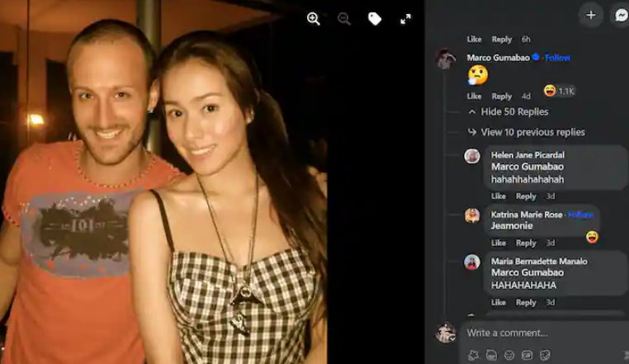Like Helen Jane Picardal's reply

click(499, 196)
